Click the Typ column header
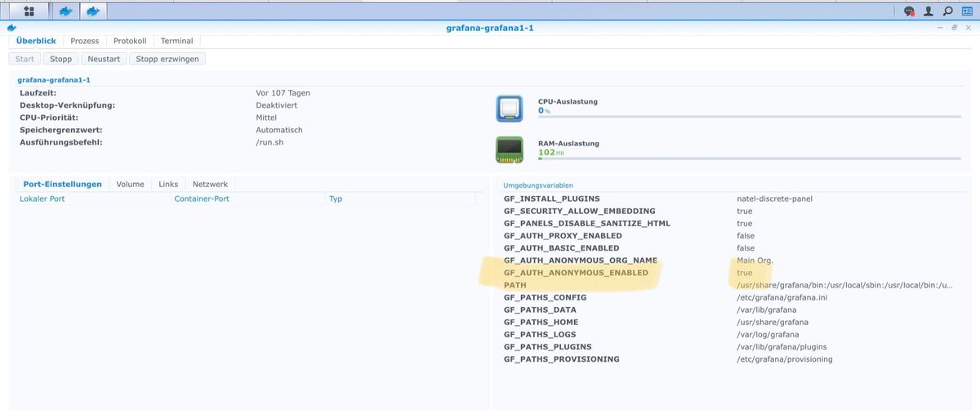The image size is (980, 410). coord(401,198)
